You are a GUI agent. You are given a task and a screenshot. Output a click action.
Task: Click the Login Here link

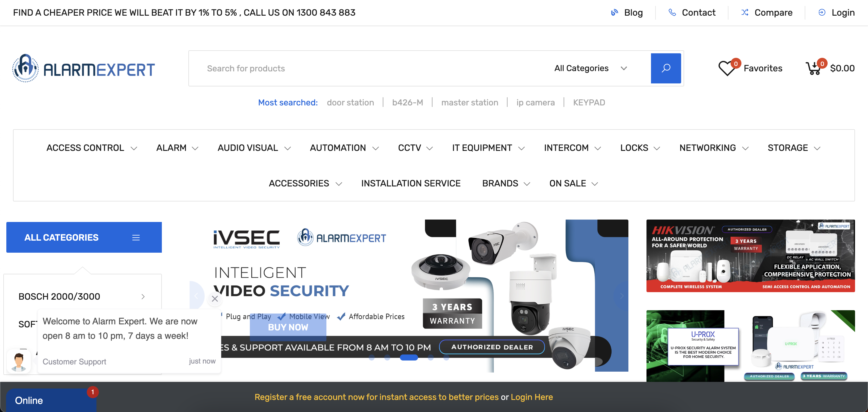532,397
